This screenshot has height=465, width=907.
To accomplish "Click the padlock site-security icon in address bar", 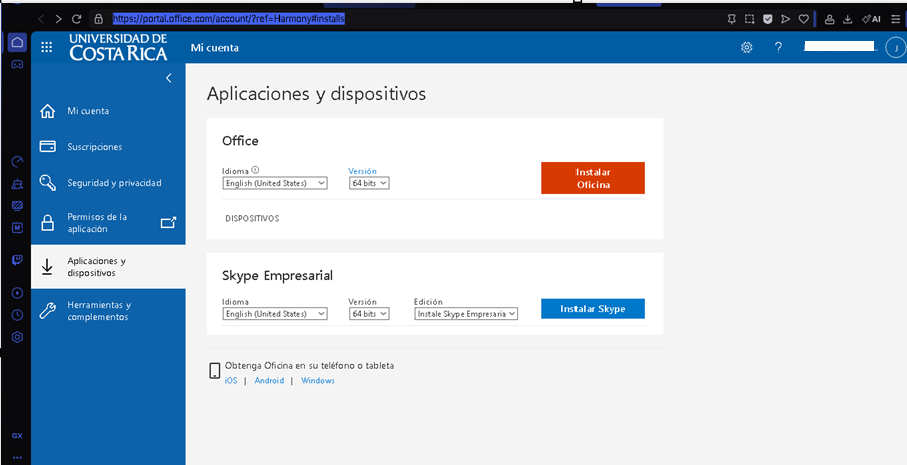I will click(98, 19).
